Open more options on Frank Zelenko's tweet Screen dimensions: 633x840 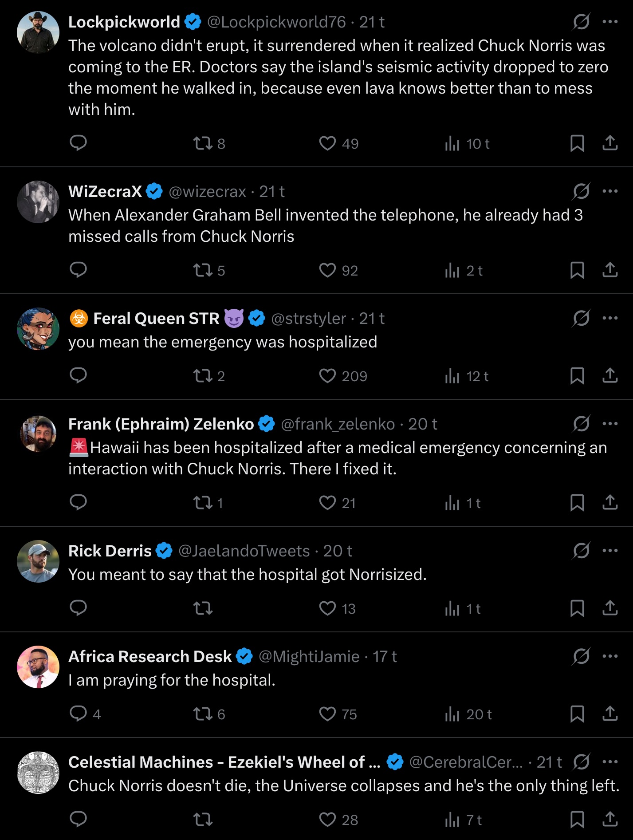tap(610, 424)
